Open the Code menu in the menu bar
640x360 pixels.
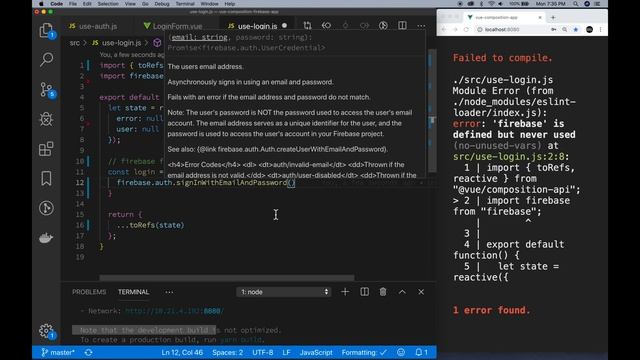click(x=56, y=4)
